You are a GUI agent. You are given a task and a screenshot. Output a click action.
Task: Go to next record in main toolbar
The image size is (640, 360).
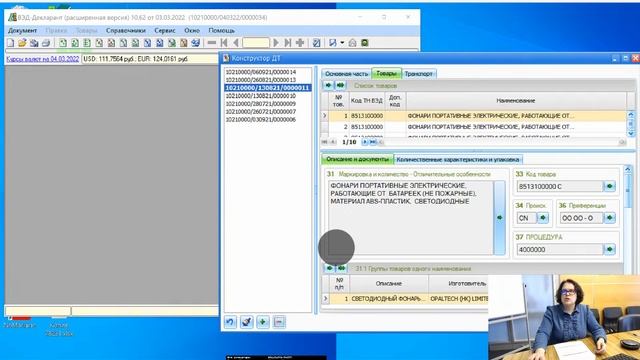click(x=276, y=42)
